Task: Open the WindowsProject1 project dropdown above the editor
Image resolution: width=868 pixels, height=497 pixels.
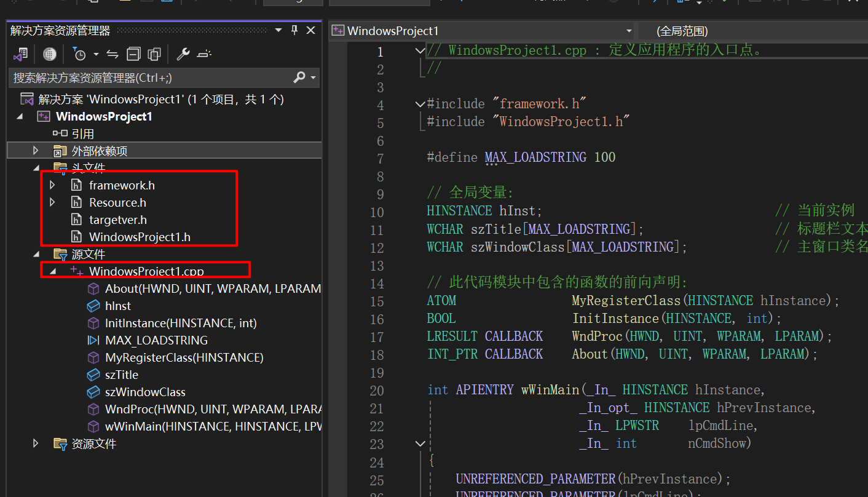Action: [x=628, y=31]
